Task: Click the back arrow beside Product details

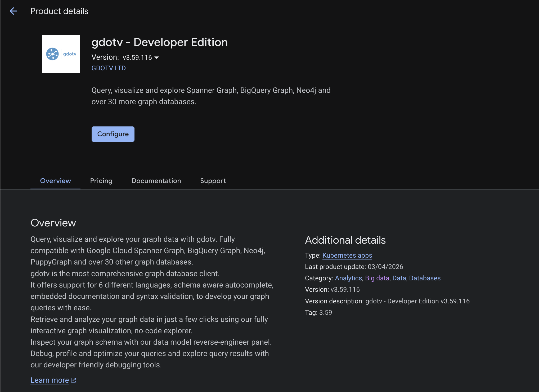Action: pos(14,11)
